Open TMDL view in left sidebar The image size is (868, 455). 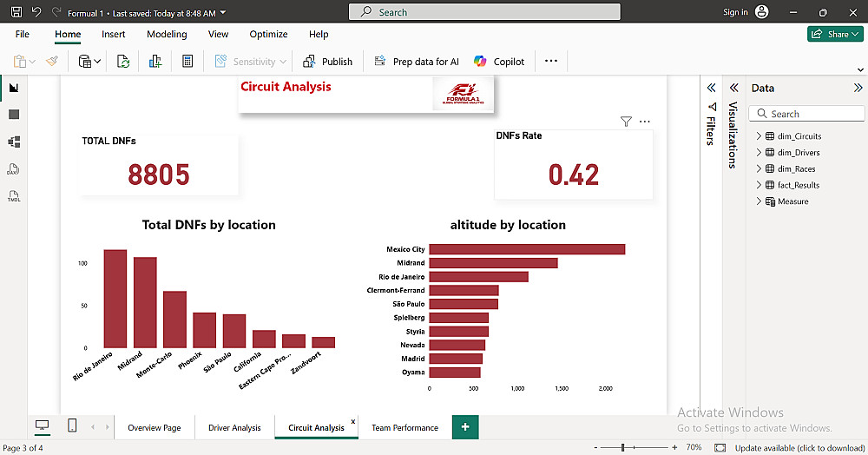click(14, 196)
